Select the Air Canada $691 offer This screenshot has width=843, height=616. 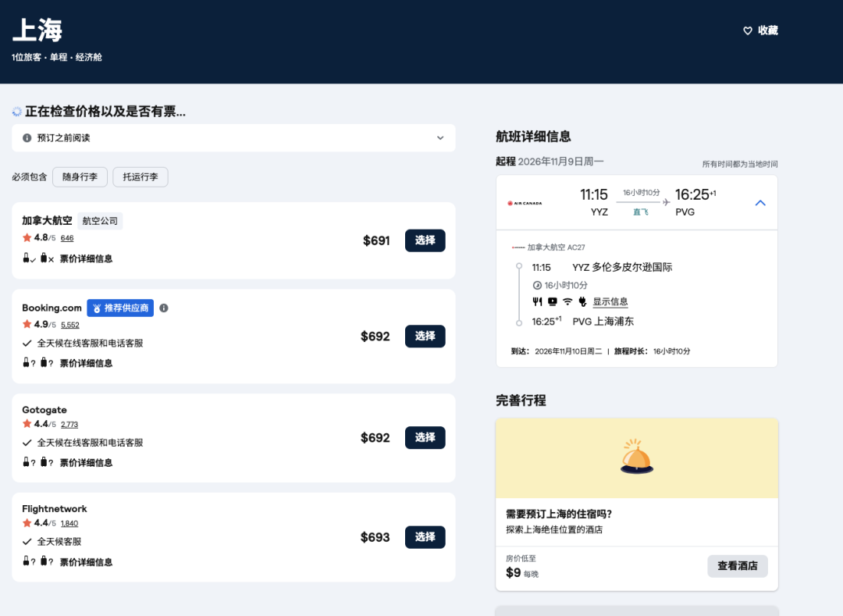pyautogui.click(x=425, y=240)
